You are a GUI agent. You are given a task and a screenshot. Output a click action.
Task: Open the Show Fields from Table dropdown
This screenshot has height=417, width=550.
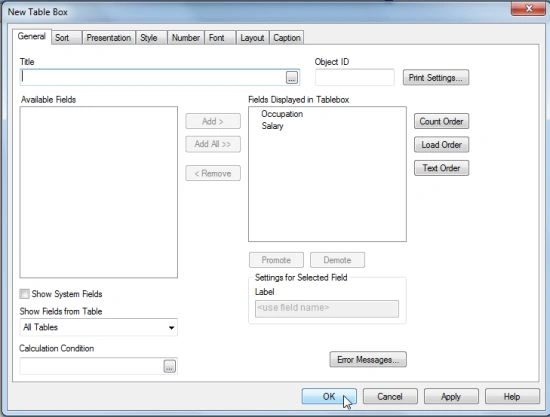(99, 327)
